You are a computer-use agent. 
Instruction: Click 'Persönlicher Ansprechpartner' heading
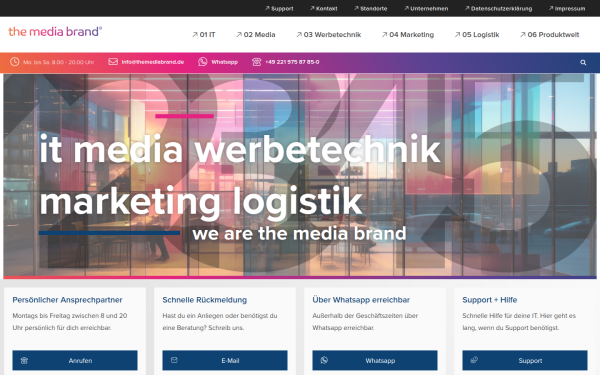click(x=67, y=300)
